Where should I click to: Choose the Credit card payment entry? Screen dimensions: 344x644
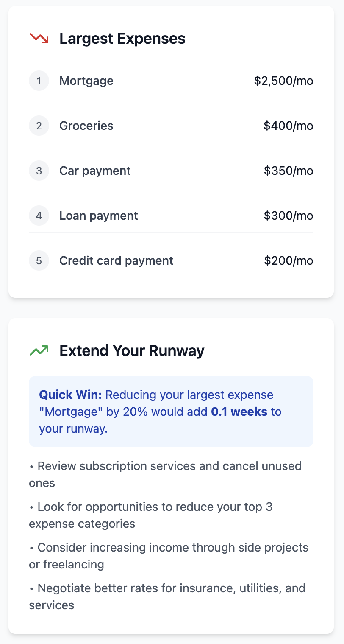pos(171,260)
